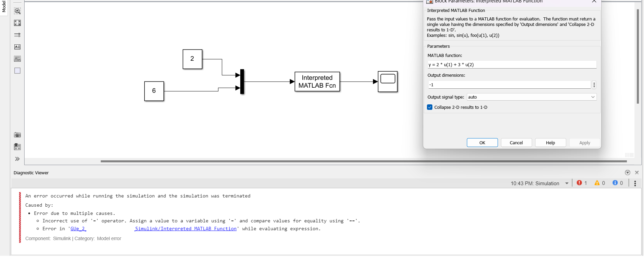Screen dimensions: 644x279
Task: Open the Output signal type dropdown
Action: pos(531,97)
